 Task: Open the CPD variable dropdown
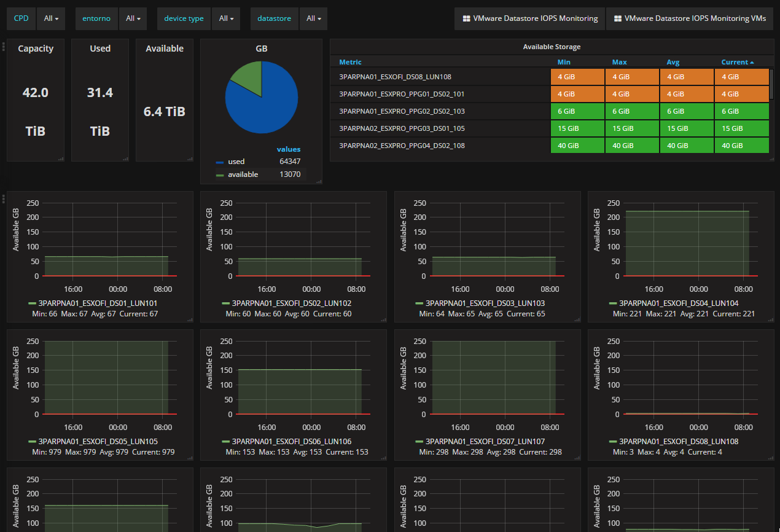point(52,18)
